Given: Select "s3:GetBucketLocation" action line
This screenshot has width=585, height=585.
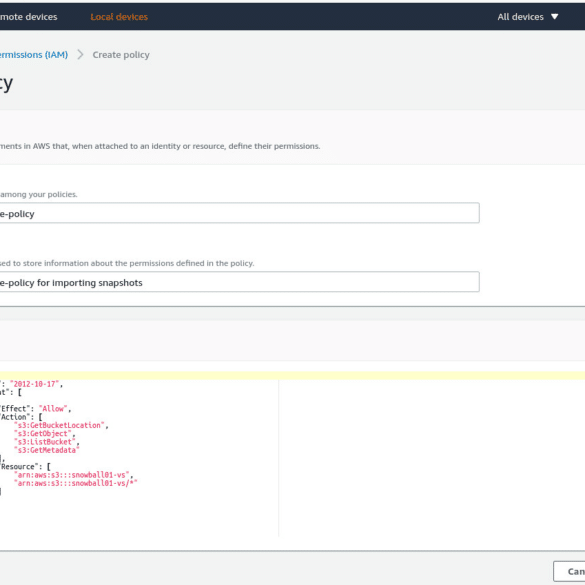Looking at the screenshot, I should point(60,425).
